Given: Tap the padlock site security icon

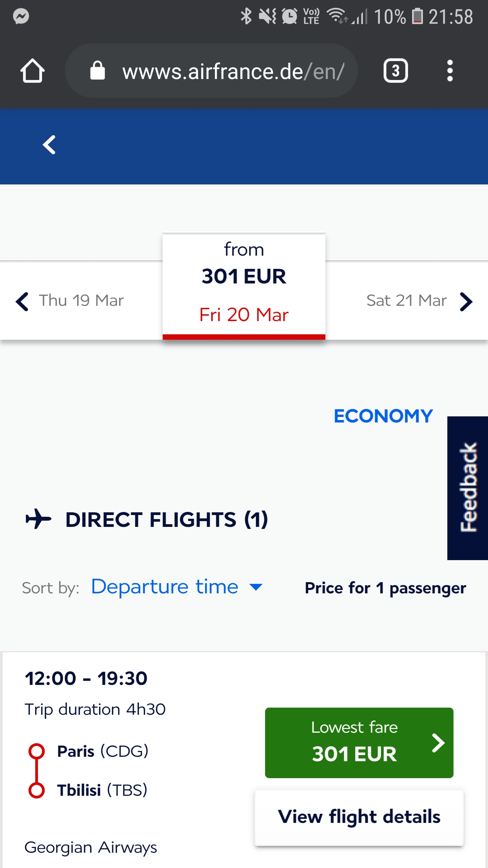Looking at the screenshot, I should click(98, 71).
